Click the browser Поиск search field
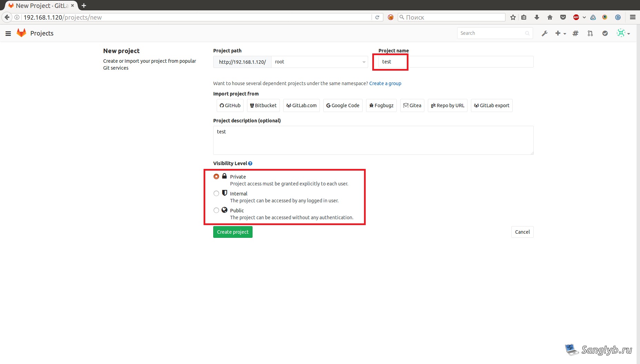 452,17
